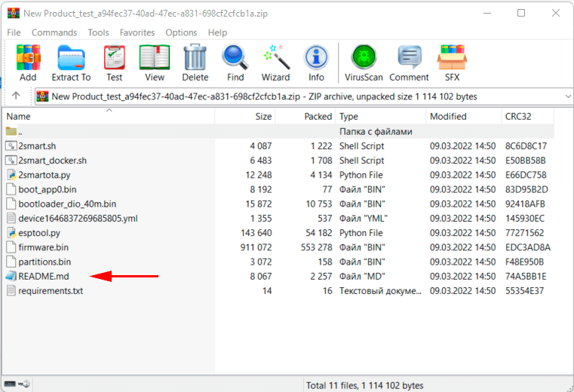
Task: Maximize the WinRAR window
Action: pos(521,13)
